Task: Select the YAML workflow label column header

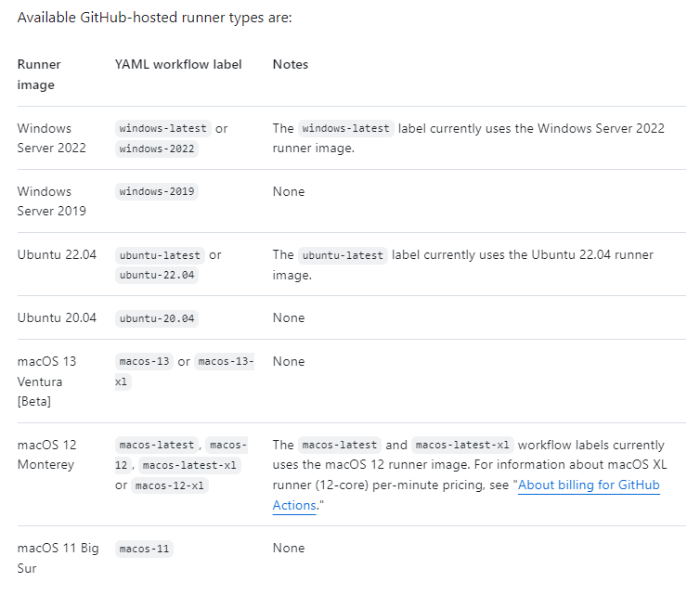Action: click(178, 64)
